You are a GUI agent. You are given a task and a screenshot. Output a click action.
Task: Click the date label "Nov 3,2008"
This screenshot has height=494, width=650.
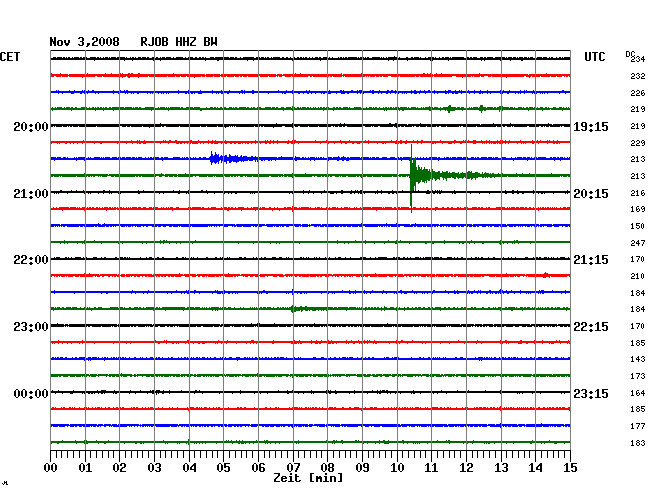tap(85, 42)
